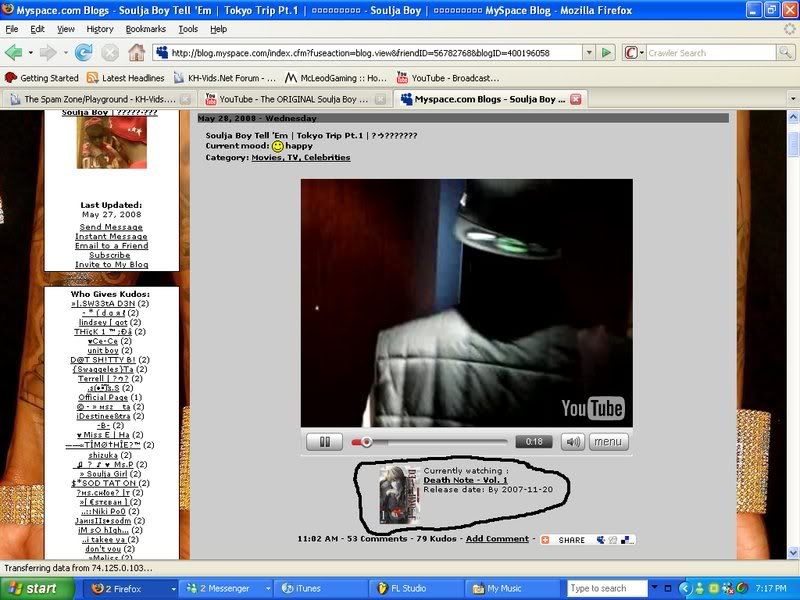Screen dimensions: 800x600
Task: Click the Soulja Boy profile picture
Action: pos(111,142)
